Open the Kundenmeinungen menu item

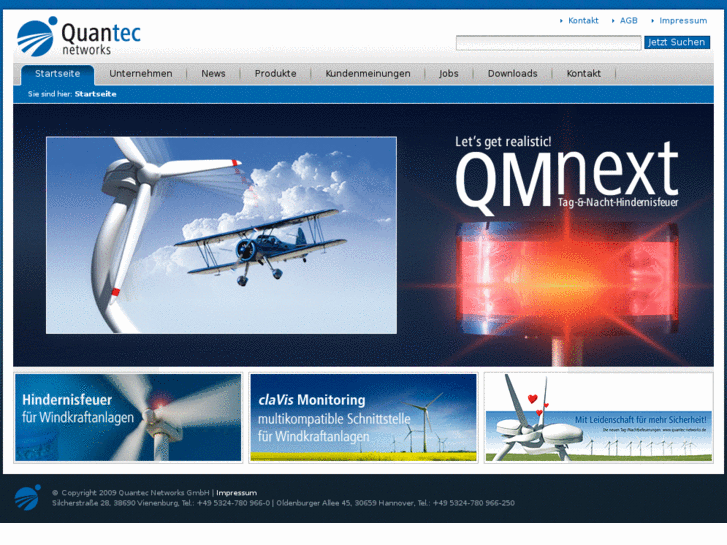(368, 74)
